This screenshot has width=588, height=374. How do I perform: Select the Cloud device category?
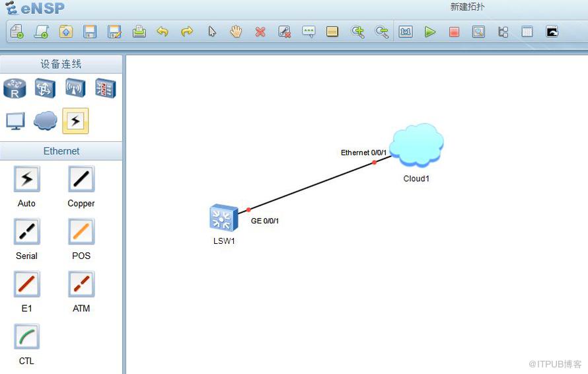point(46,120)
